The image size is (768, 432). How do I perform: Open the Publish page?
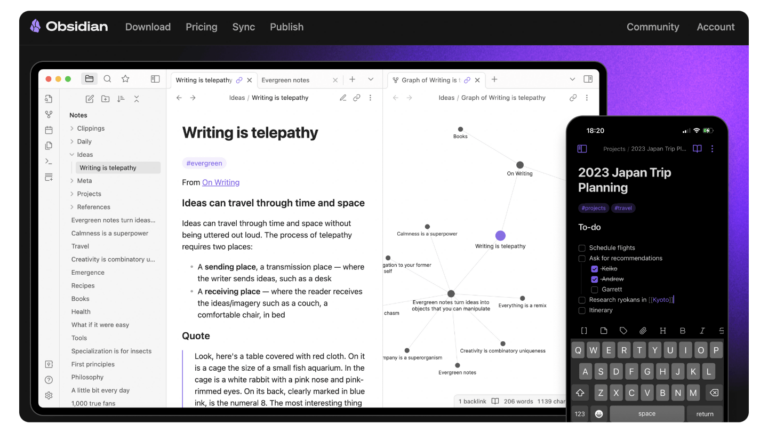[287, 27]
